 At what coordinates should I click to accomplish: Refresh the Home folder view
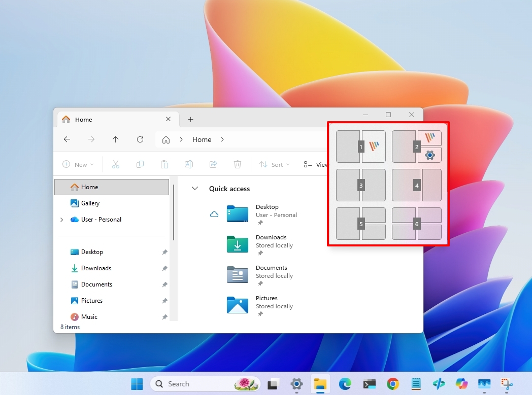140,139
